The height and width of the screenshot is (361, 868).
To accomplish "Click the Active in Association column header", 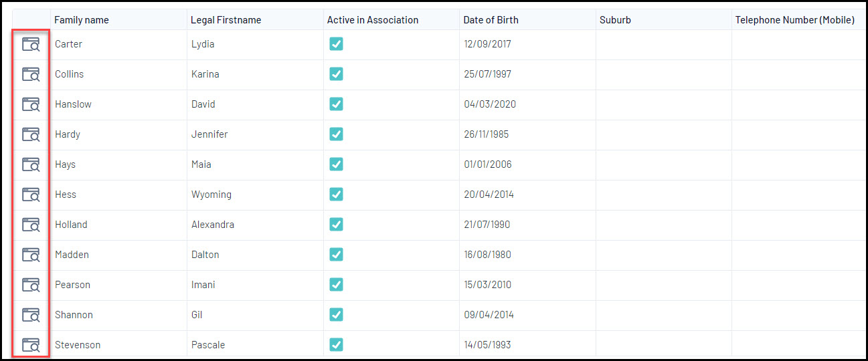I will pos(372,20).
